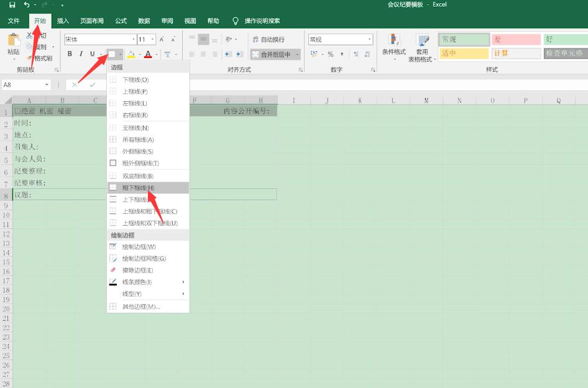Select the 计算 cell style
This screenshot has height=388, width=588.
pyautogui.click(x=516, y=53)
